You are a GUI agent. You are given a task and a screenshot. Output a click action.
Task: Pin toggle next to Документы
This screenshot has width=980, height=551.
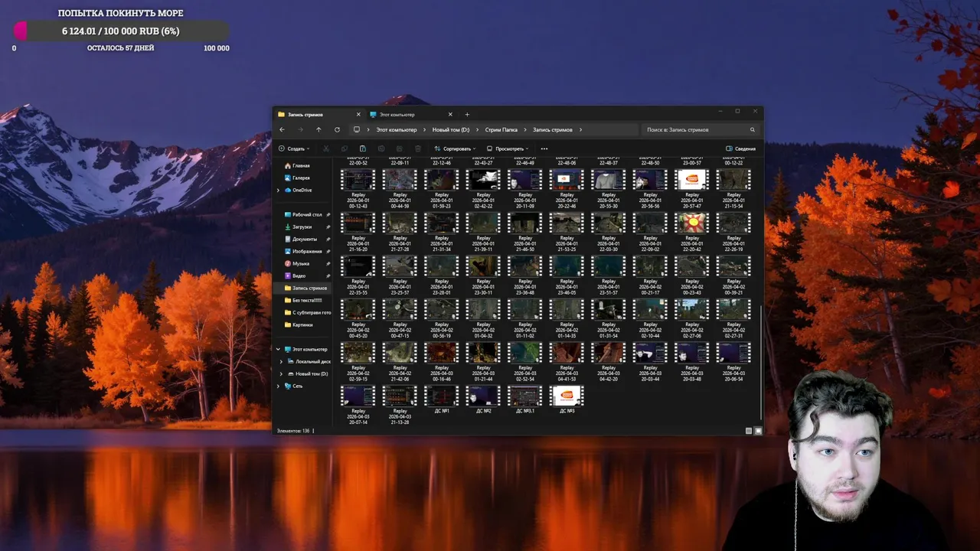[328, 239]
